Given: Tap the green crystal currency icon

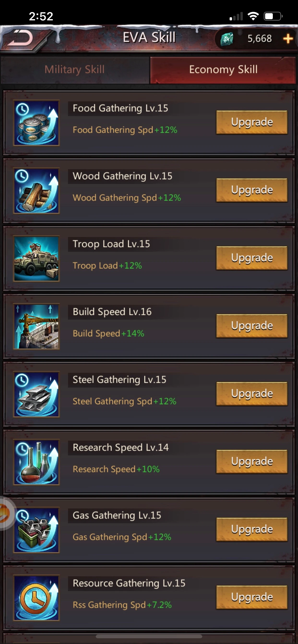Looking at the screenshot, I should 227,39.
